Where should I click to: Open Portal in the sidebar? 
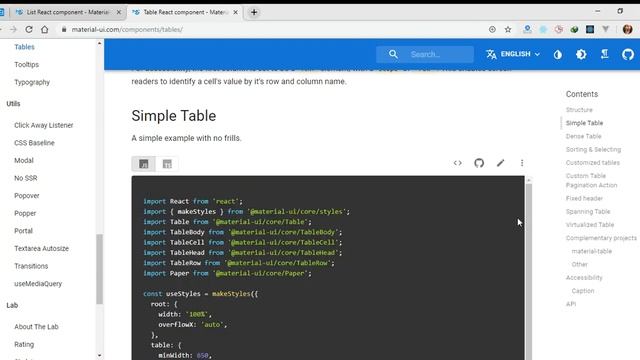(x=23, y=231)
